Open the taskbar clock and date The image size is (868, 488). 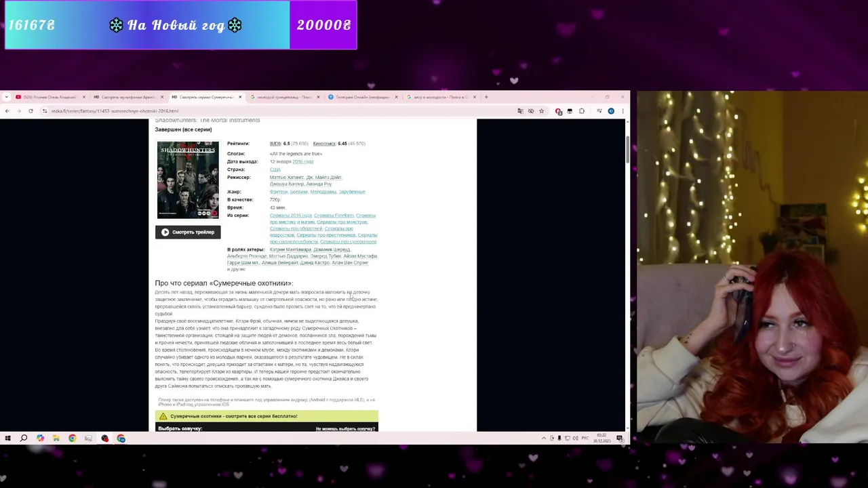point(602,439)
